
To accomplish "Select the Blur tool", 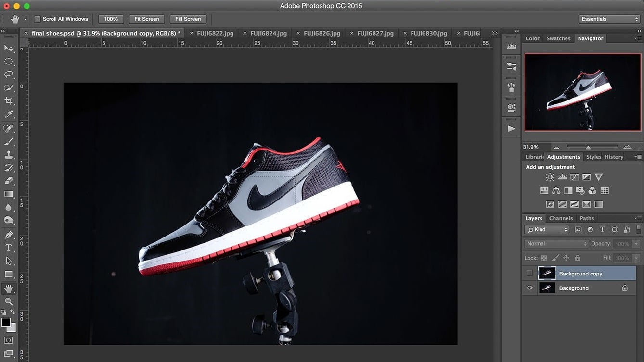I will [x=9, y=207].
